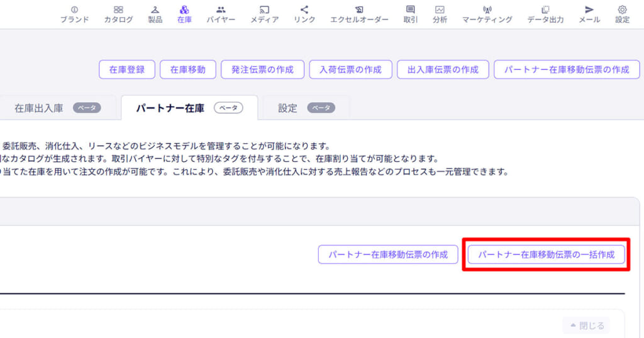Screen dimensions: 644x338
Task: Click the 在庫移動 button
Action: point(187,69)
